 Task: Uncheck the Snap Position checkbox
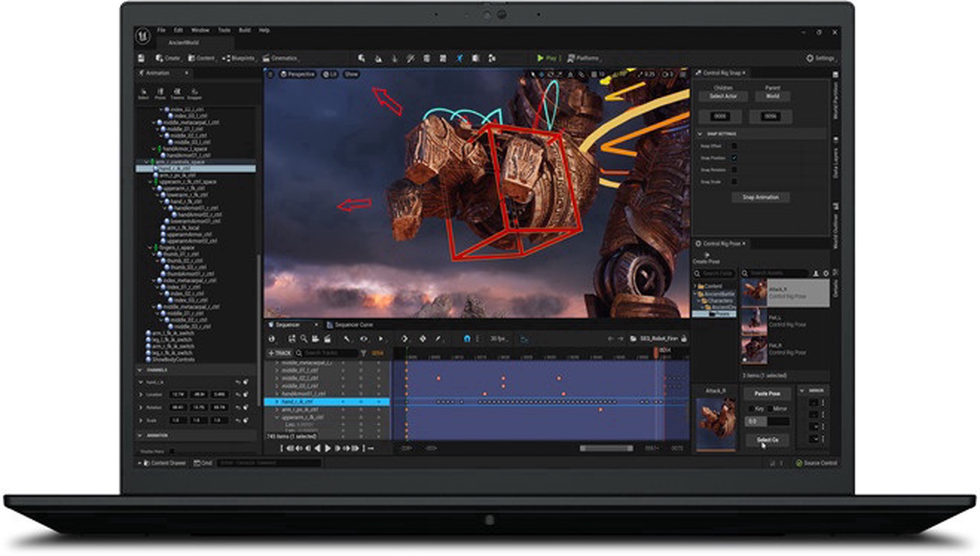(734, 158)
